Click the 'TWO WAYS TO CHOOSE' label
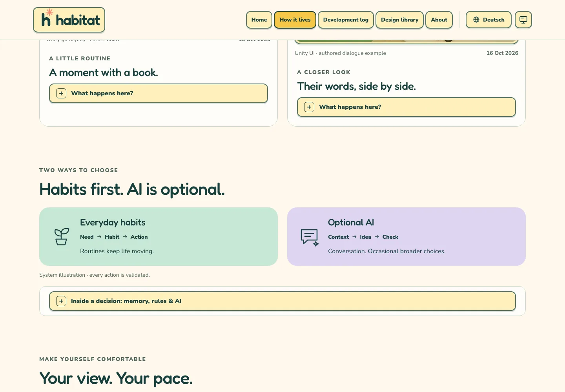Screen dimensions: 565x392 [x=78, y=170]
